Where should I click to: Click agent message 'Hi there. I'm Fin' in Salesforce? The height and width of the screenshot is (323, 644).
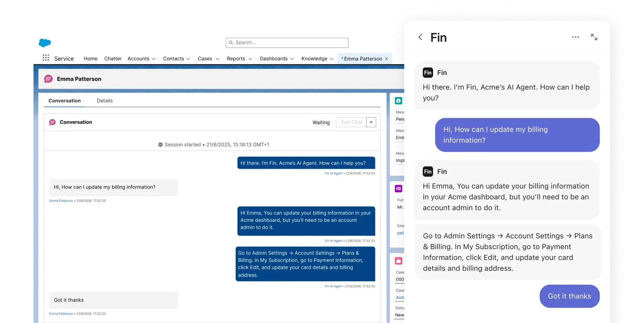[306, 163]
